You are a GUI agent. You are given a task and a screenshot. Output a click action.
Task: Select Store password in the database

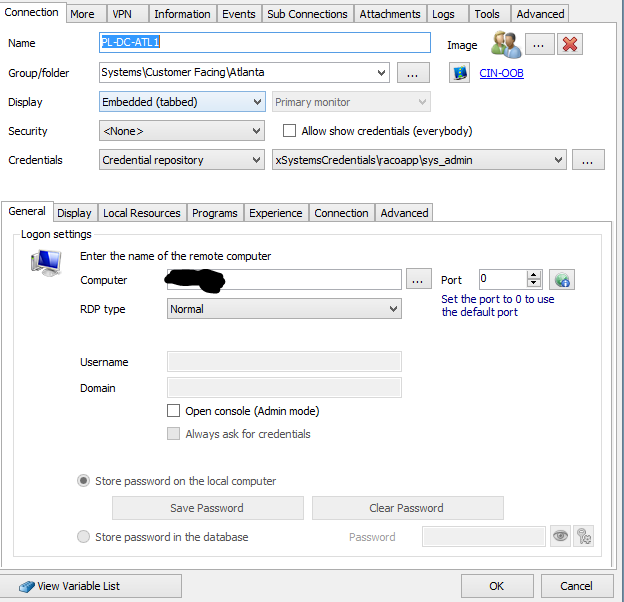click(x=83, y=536)
